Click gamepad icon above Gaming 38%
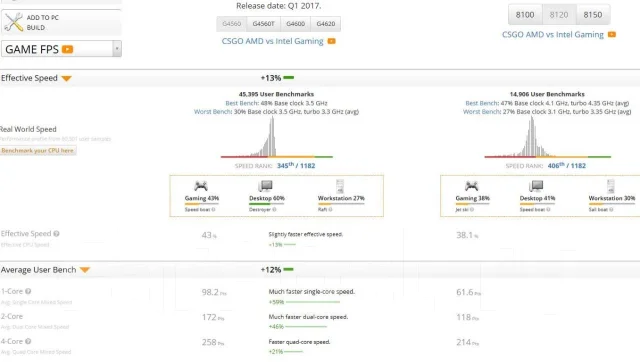This screenshot has width=640, height=362. (471, 186)
